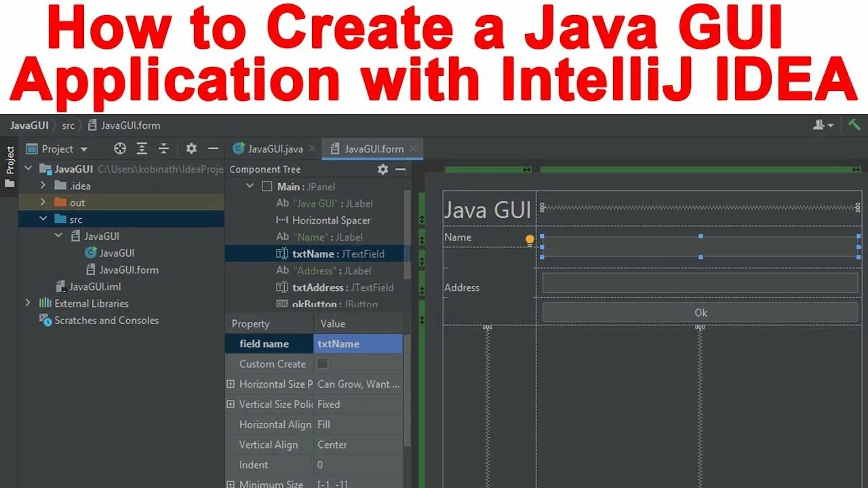Toggle the Custom Create checkbox

point(323,364)
